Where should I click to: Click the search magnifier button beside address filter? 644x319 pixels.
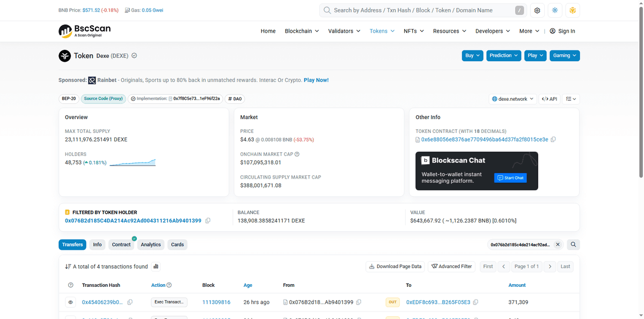click(573, 244)
